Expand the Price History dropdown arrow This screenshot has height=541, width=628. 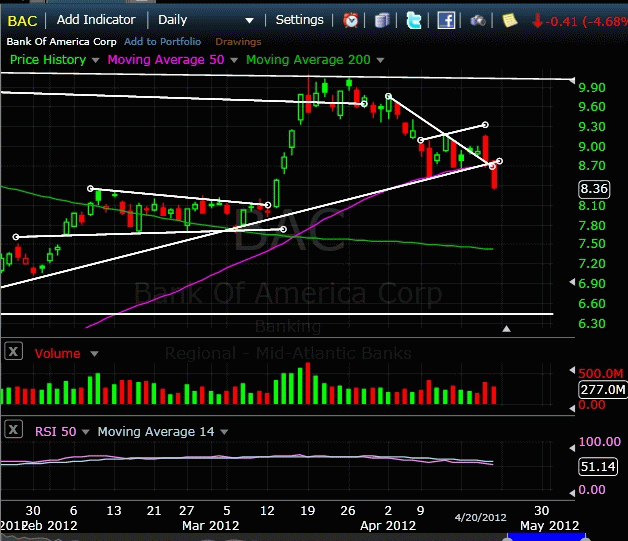(96, 60)
